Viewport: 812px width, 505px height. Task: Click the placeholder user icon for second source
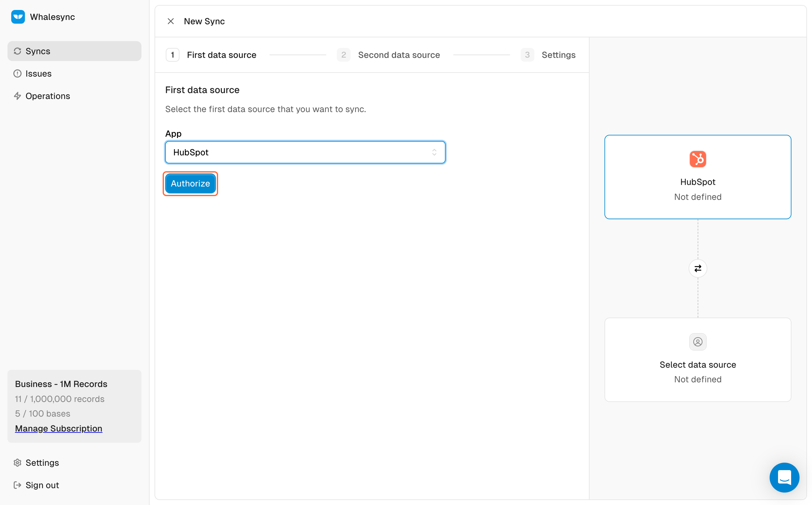point(697,342)
